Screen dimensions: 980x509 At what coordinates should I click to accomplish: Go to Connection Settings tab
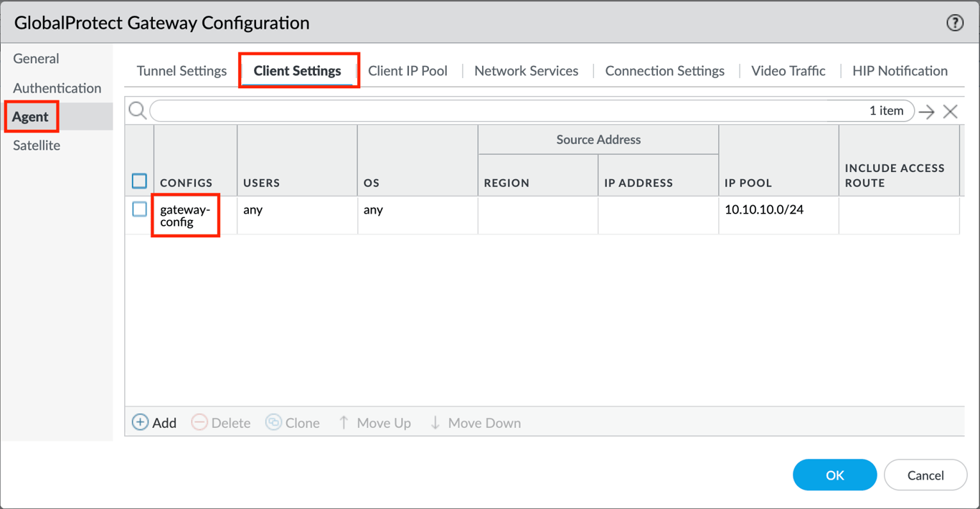[x=664, y=71]
